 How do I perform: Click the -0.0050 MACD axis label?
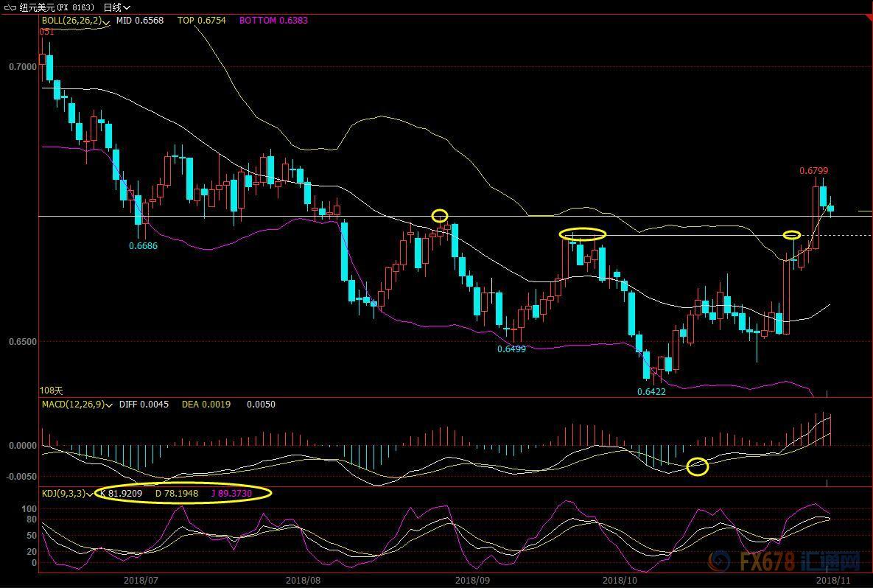coord(21,477)
